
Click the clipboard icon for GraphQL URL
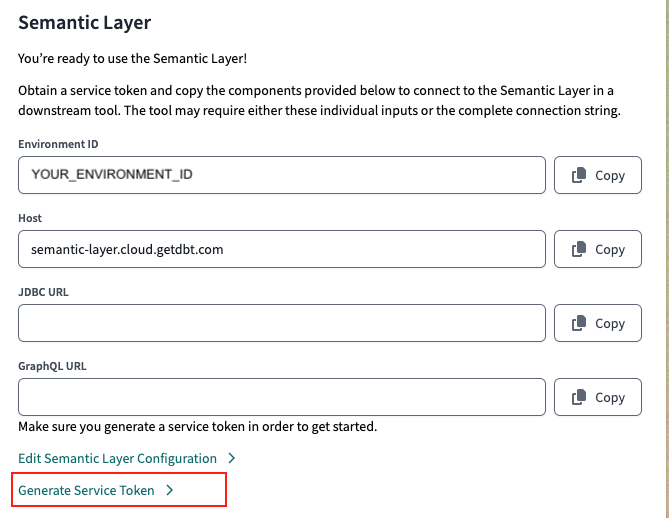[x=579, y=397]
